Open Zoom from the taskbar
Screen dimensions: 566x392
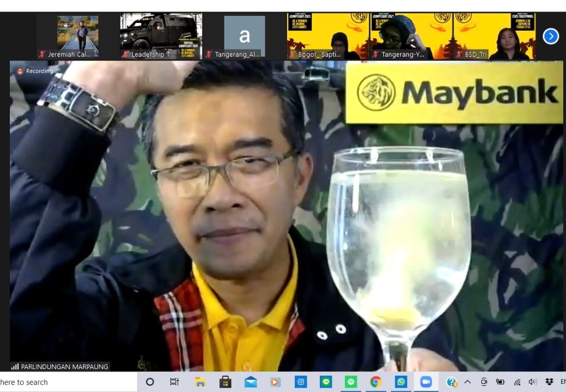[x=426, y=382]
